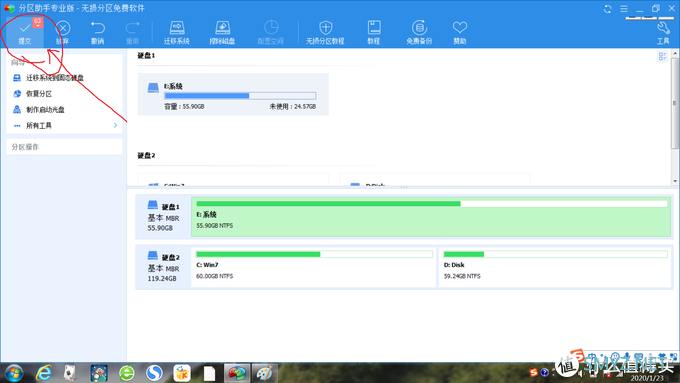Select 硬盘1 基本 MBR 55.90GB disk label
This screenshot has height=383, width=680.
(x=163, y=216)
